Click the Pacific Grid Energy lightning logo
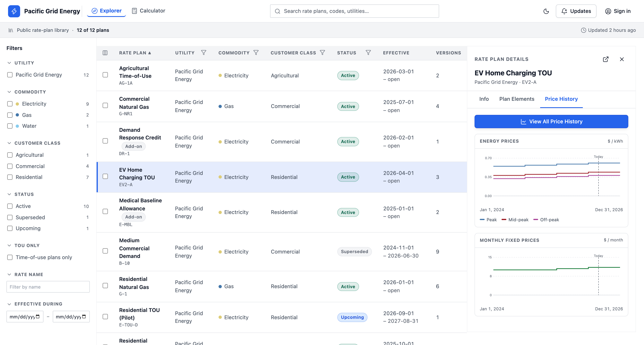644x345 pixels. [14, 11]
